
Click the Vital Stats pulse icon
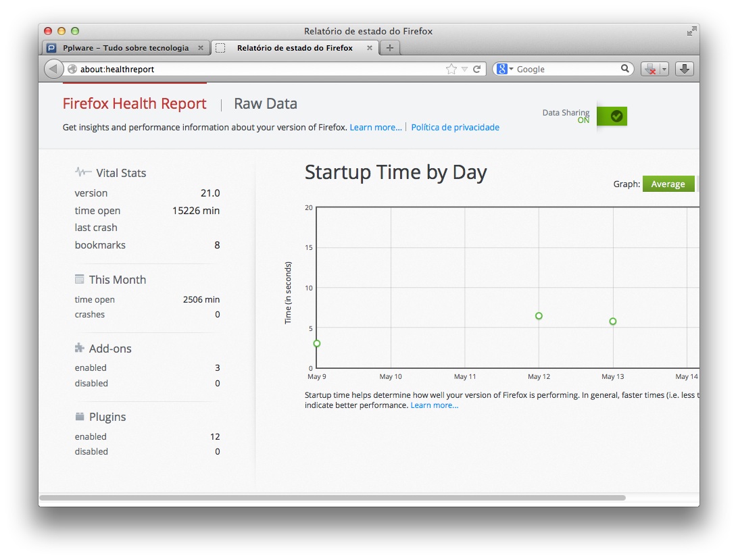coord(83,172)
